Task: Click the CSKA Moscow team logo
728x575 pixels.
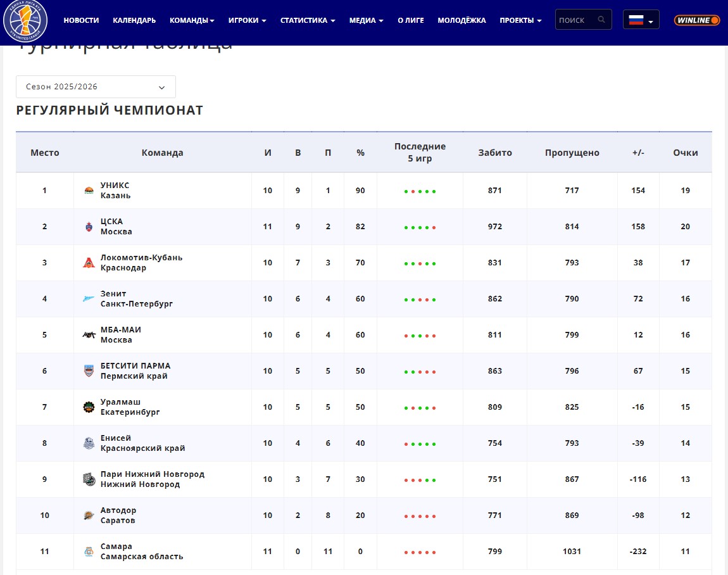Action: (x=89, y=227)
